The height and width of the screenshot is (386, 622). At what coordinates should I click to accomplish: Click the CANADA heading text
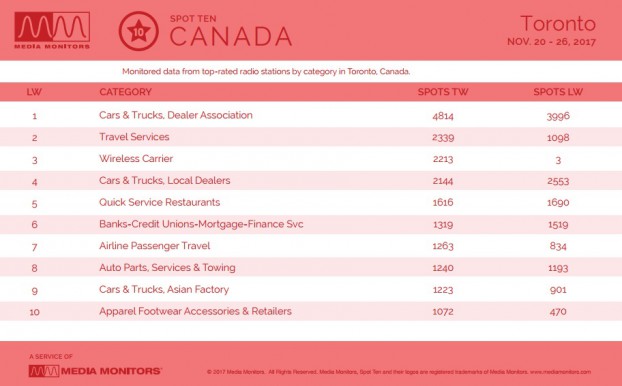click(x=231, y=36)
